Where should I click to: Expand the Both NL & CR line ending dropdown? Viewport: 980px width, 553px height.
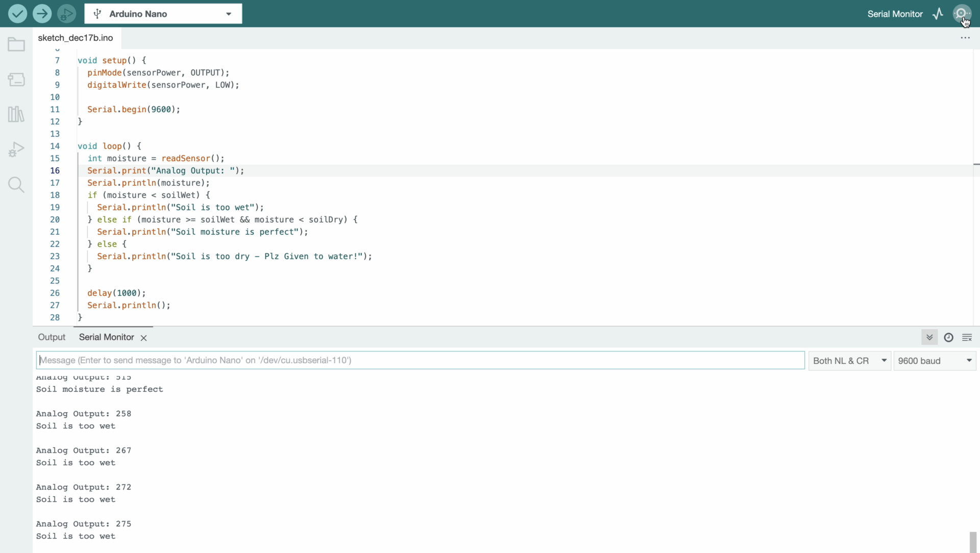850,361
